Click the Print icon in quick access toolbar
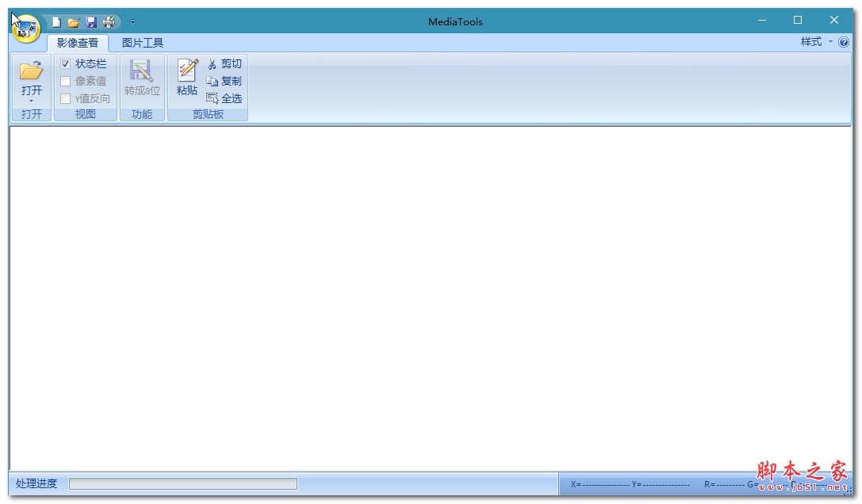The width and height of the screenshot is (862, 504). point(107,22)
